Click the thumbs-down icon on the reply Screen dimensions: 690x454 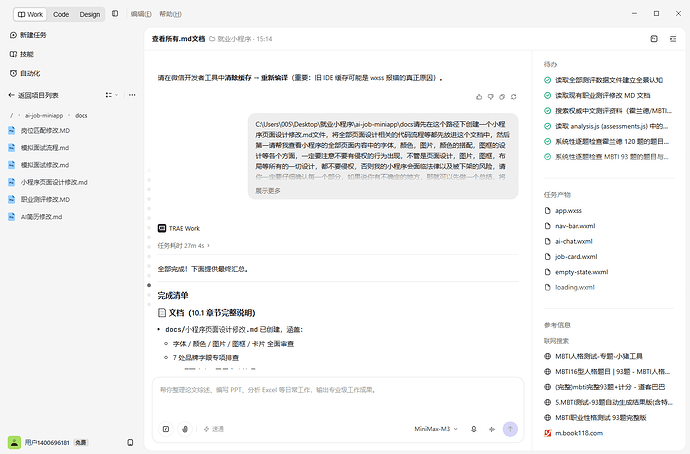(x=491, y=97)
